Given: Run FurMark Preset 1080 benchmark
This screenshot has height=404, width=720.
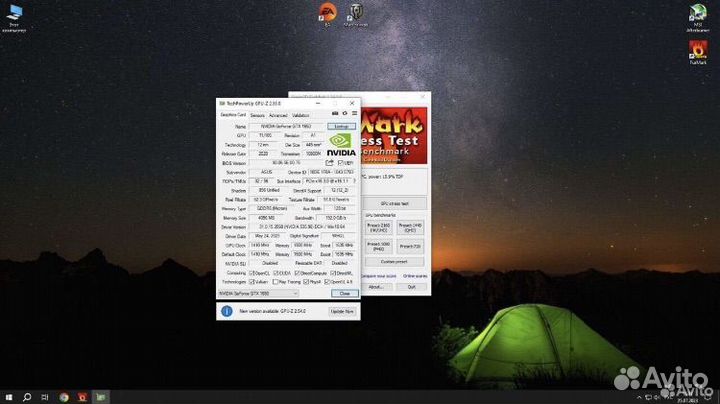Looking at the screenshot, I should (x=378, y=247).
